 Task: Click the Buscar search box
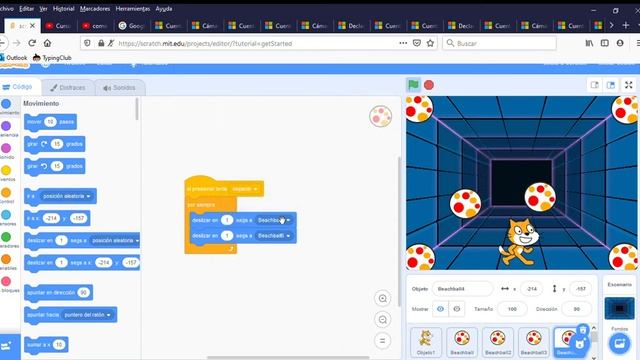(x=500, y=43)
